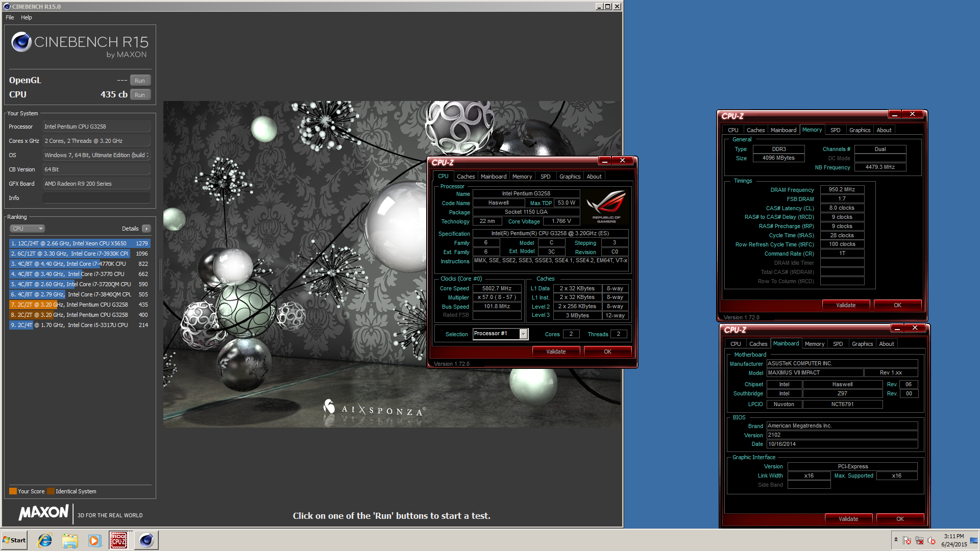Click the rendered scene preview image

pyautogui.click(x=392, y=264)
